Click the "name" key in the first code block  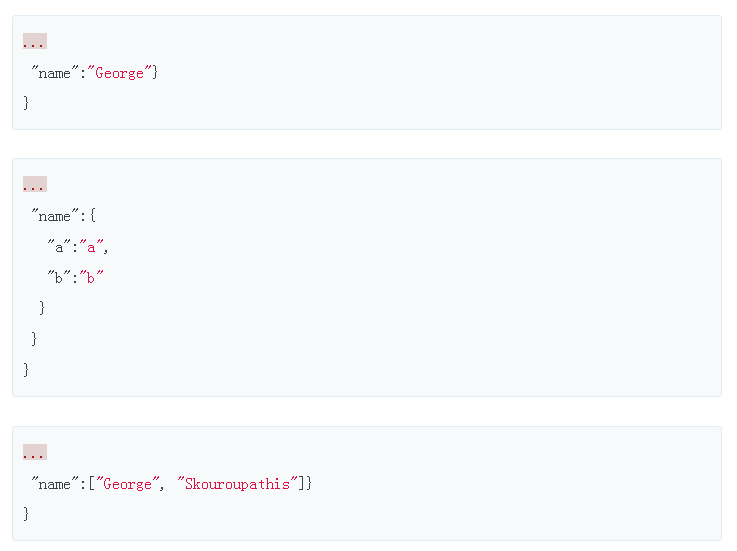[x=54, y=73]
